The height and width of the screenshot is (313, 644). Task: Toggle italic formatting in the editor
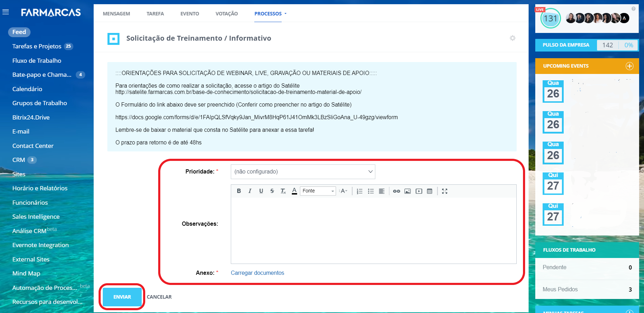pyautogui.click(x=250, y=191)
